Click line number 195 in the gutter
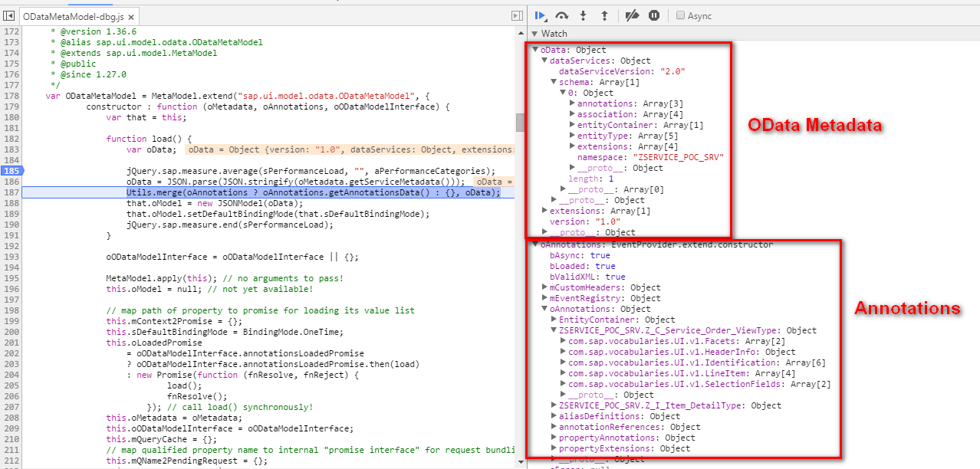The width and height of the screenshot is (980, 469). [x=10, y=278]
